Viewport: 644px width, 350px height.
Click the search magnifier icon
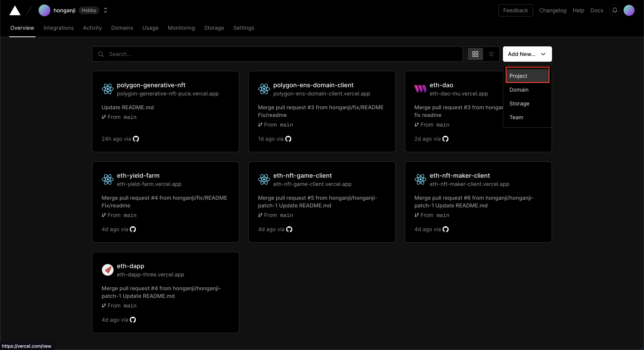click(101, 54)
